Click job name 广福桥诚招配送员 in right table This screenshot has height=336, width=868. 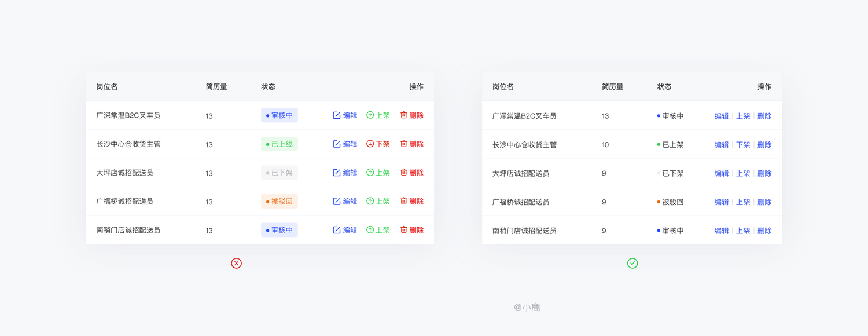(521, 202)
